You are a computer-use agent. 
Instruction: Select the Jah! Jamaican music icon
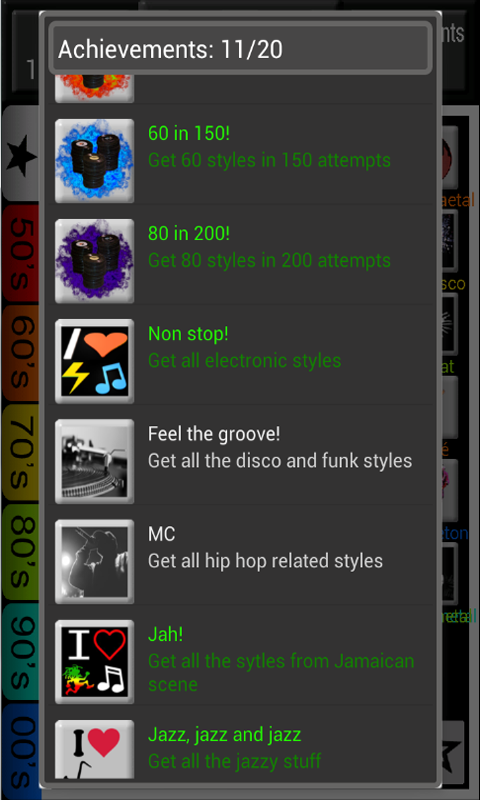pos(94,661)
